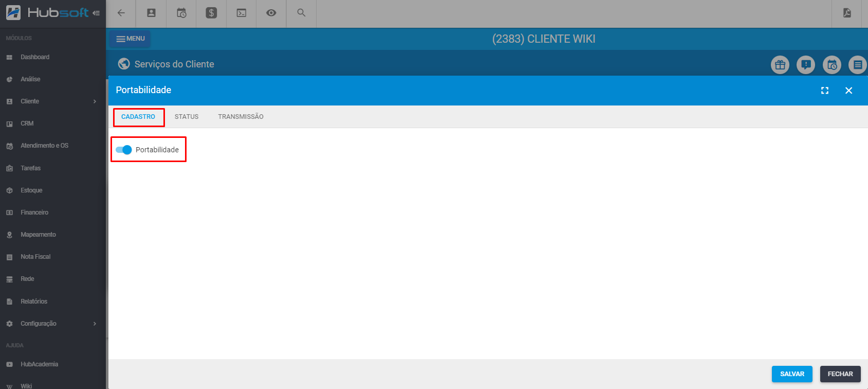Click the Hubsoft logo
This screenshot has width=868, height=389.
pos(47,13)
